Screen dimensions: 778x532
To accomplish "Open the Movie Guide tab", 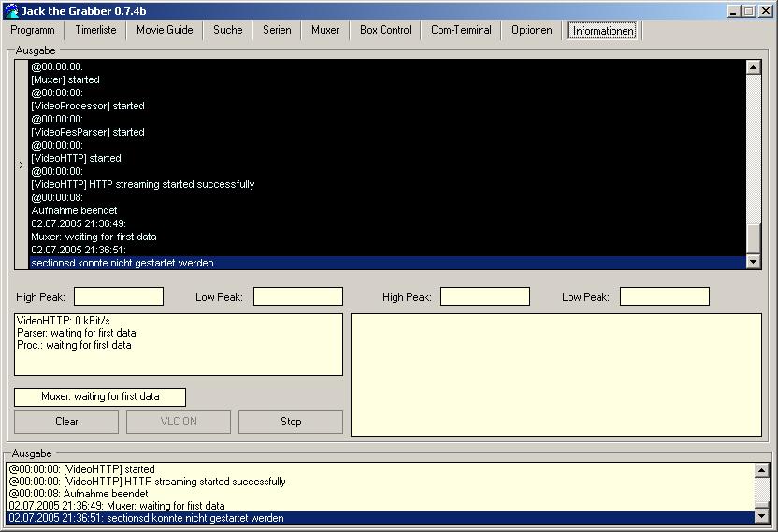I will coord(165,30).
